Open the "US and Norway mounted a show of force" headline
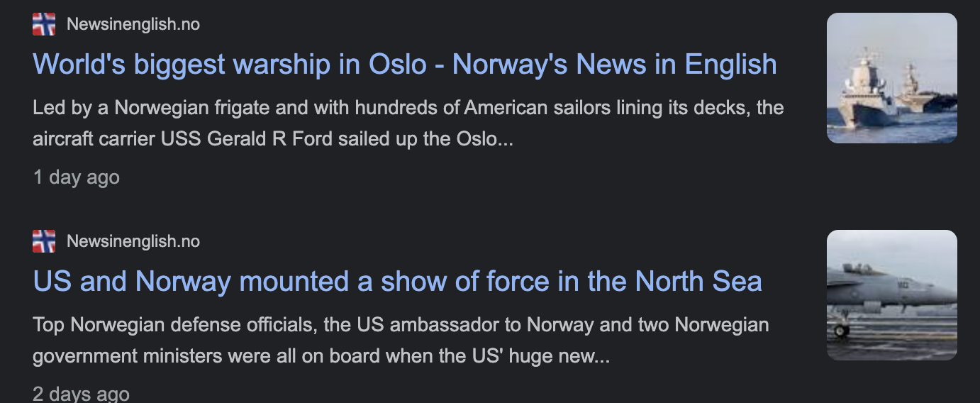Image resolution: width=980 pixels, height=403 pixels. pos(397,281)
